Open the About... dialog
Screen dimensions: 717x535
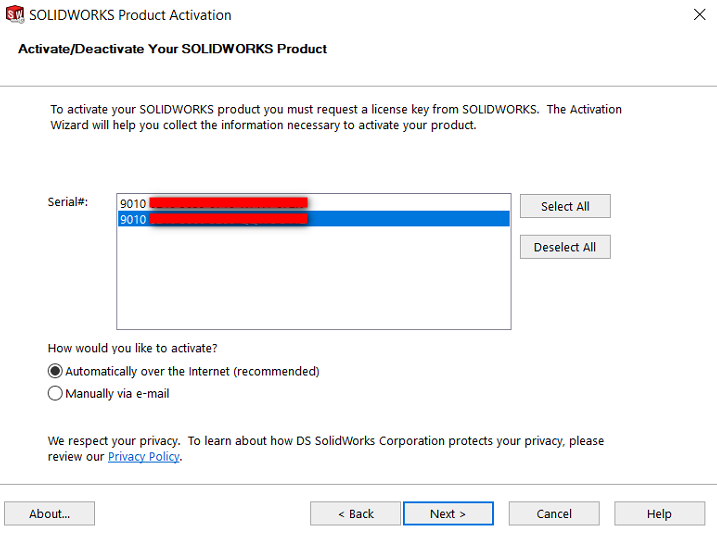49,514
